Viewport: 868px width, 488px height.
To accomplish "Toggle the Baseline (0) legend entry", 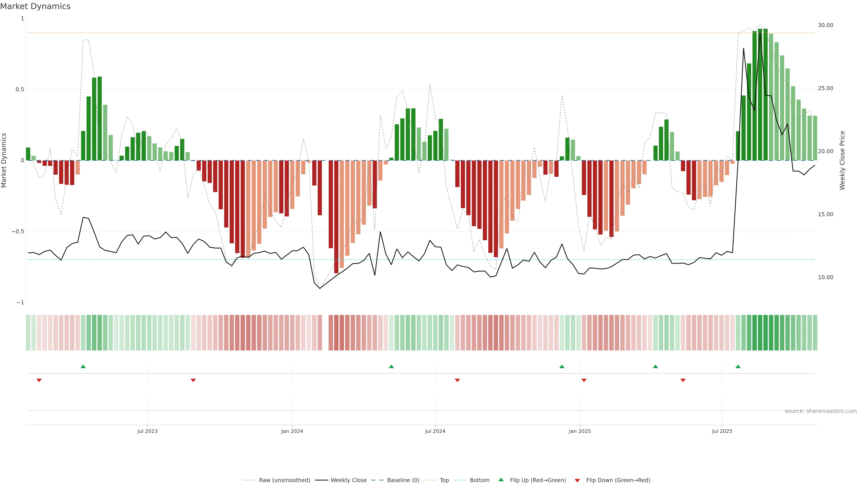I will click(403, 480).
